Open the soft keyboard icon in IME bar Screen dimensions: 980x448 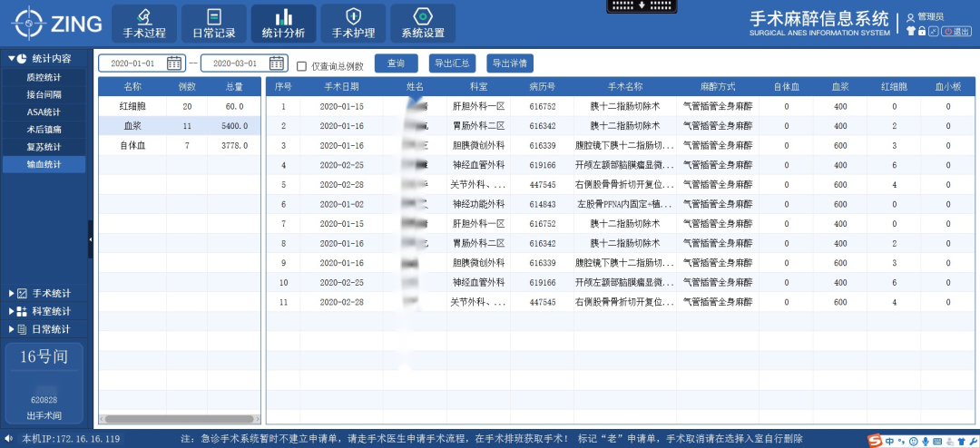[x=936, y=442]
